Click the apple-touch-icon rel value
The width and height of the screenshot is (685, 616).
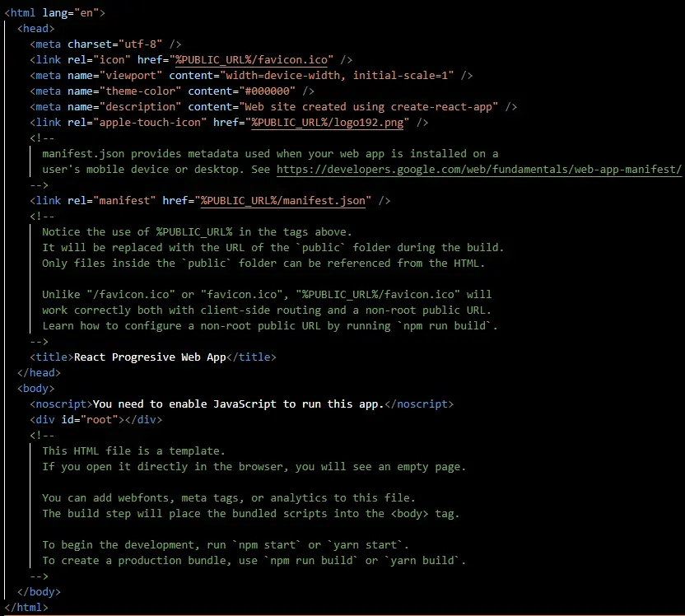pos(150,123)
